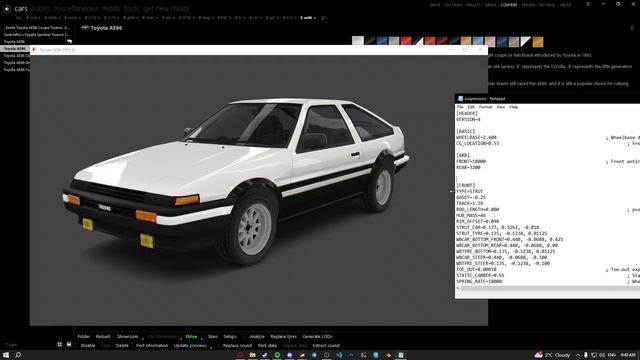Show hidden tray icons with the chevron

pos(578,355)
